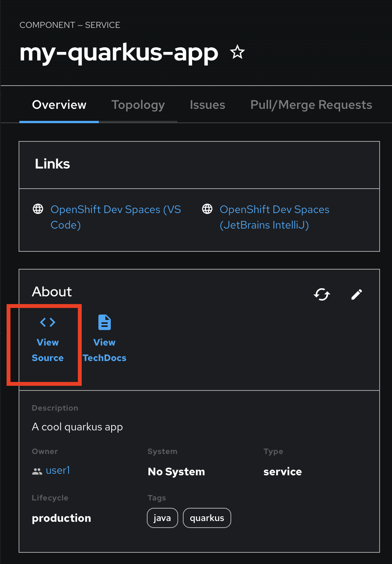Viewport: 392px width, 564px height.
Task: Click the View Source code brackets icon
Action: pos(48,322)
